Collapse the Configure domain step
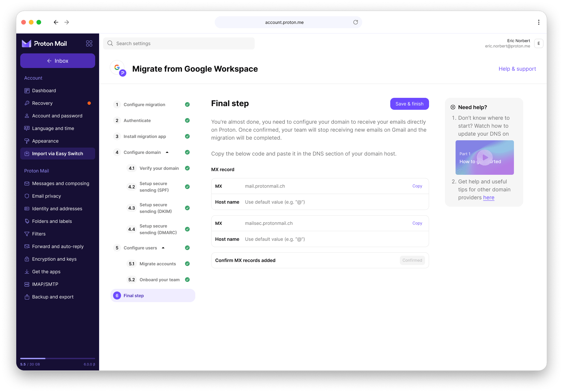This screenshot has width=563, height=392. pyautogui.click(x=167, y=152)
